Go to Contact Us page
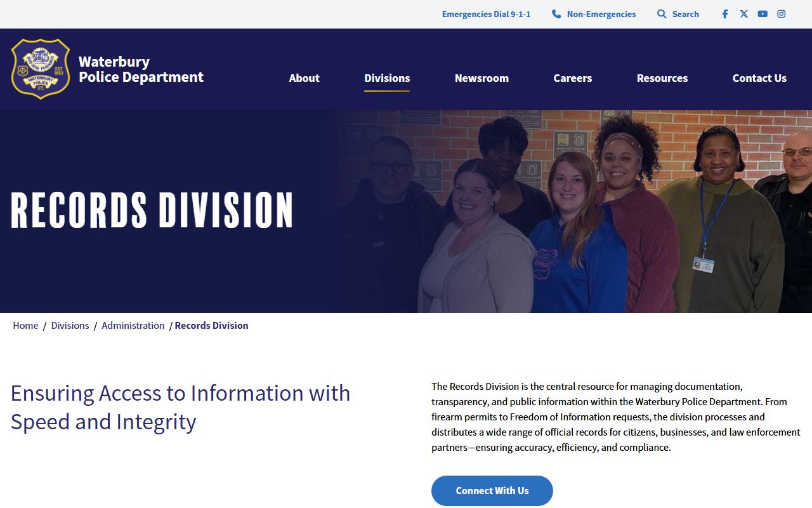812x508 pixels. point(759,78)
